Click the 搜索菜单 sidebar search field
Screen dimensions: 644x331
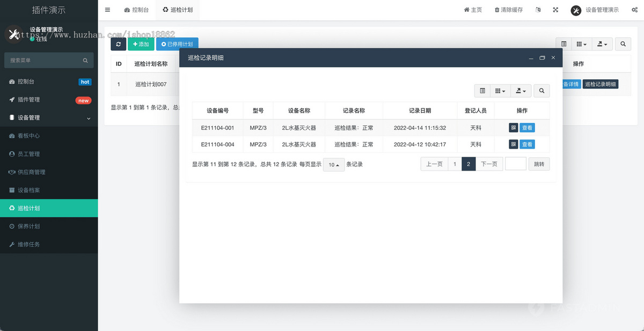49,60
